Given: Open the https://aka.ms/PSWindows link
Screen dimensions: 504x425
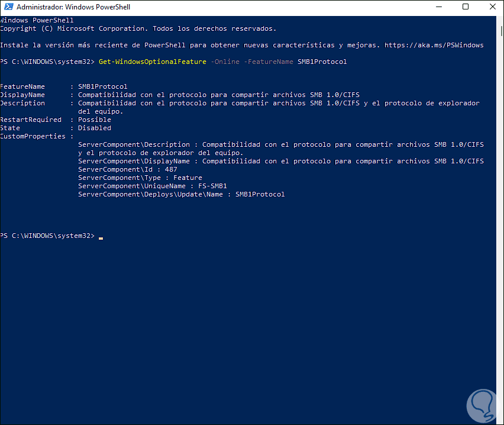Looking at the screenshot, I should click(x=434, y=45).
